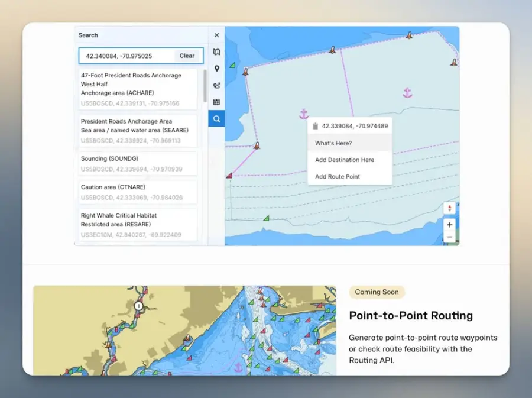Click the buoy above the magenta diagonal line
Screen dimensions: 532x398
[257, 145]
